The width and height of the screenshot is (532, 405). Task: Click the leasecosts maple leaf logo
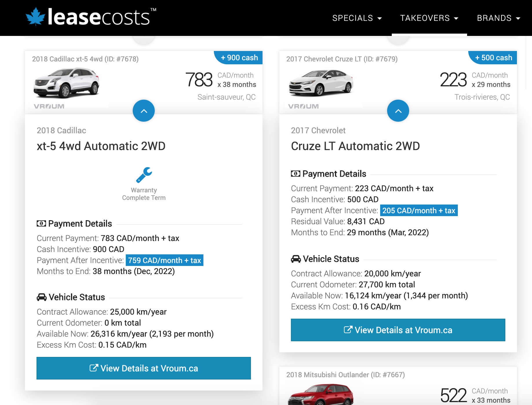pyautogui.click(x=35, y=17)
